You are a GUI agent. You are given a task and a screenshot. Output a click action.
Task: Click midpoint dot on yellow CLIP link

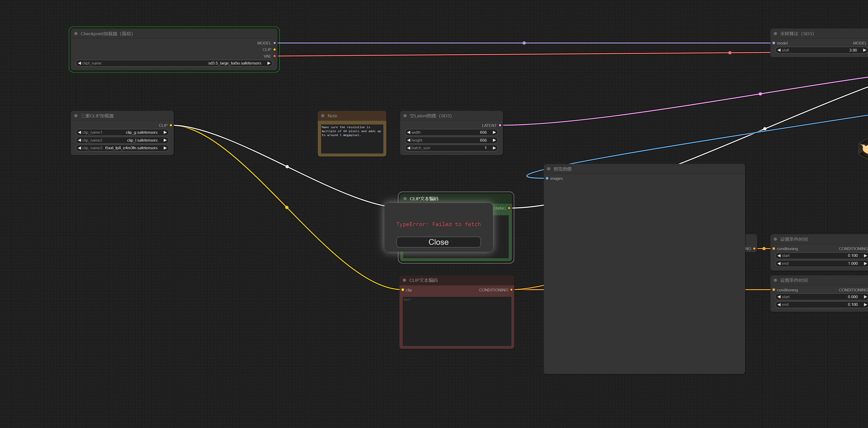tap(287, 207)
